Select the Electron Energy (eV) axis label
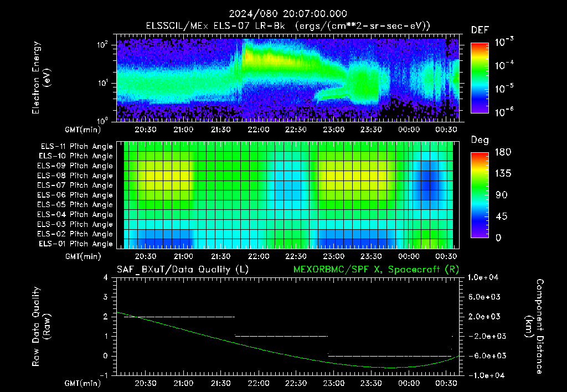The image size is (567, 392). point(41,78)
